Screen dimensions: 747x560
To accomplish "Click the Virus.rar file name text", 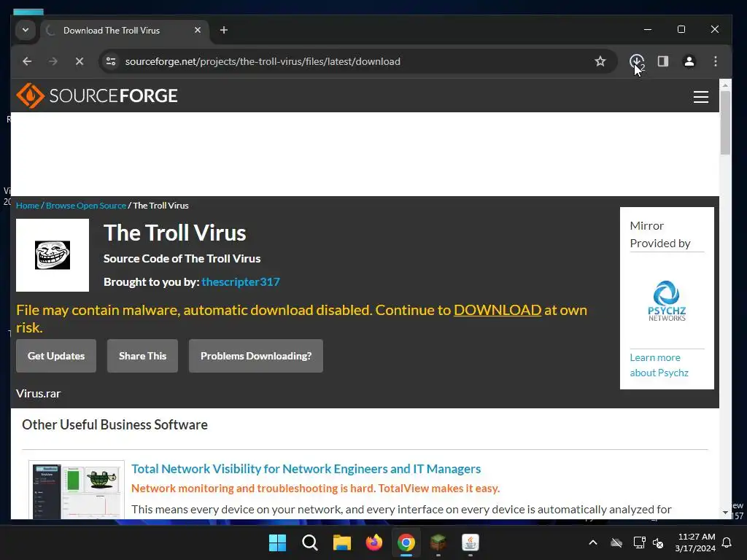I will (38, 394).
